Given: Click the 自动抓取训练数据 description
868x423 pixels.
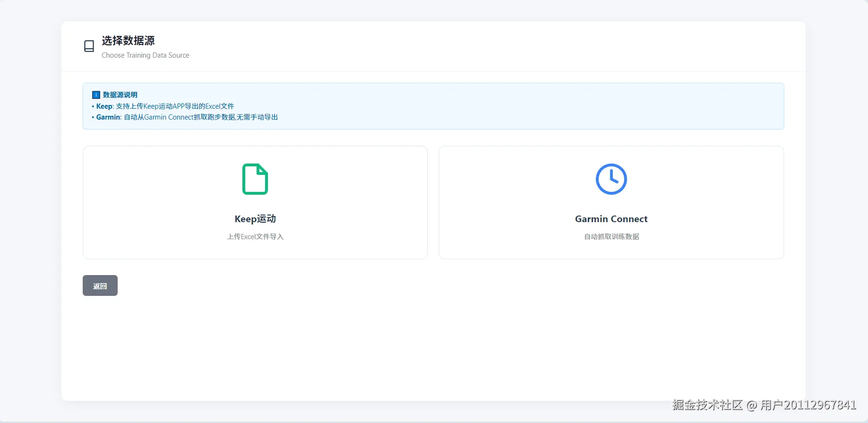Looking at the screenshot, I should (611, 236).
